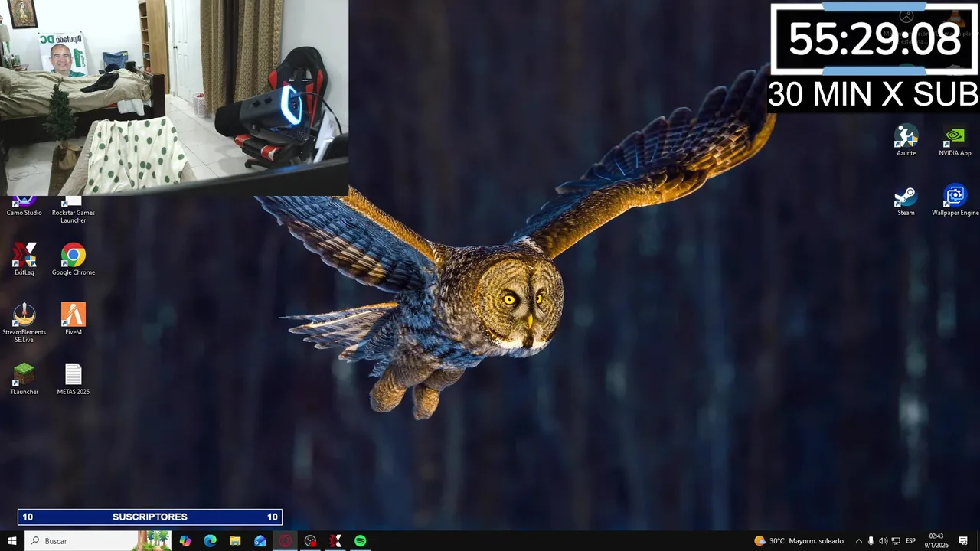
Task: Open the weather widget showing 30°C
Action: pyautogui.click(x=799, y=541)
